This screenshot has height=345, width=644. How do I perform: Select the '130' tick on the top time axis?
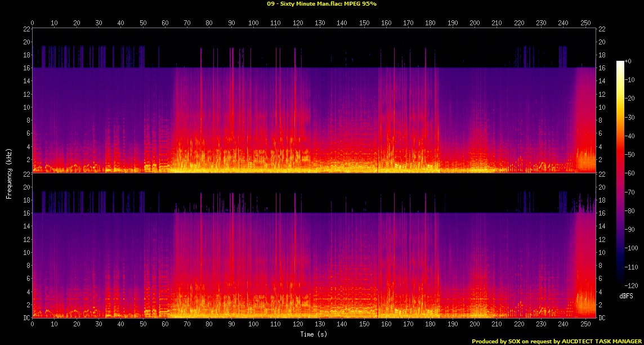pos(320,23)
